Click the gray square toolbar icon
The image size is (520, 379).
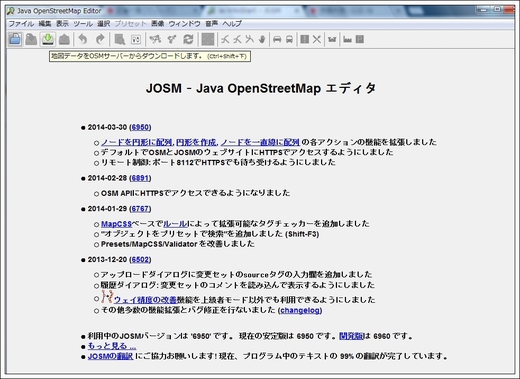(x=208, y=40)
